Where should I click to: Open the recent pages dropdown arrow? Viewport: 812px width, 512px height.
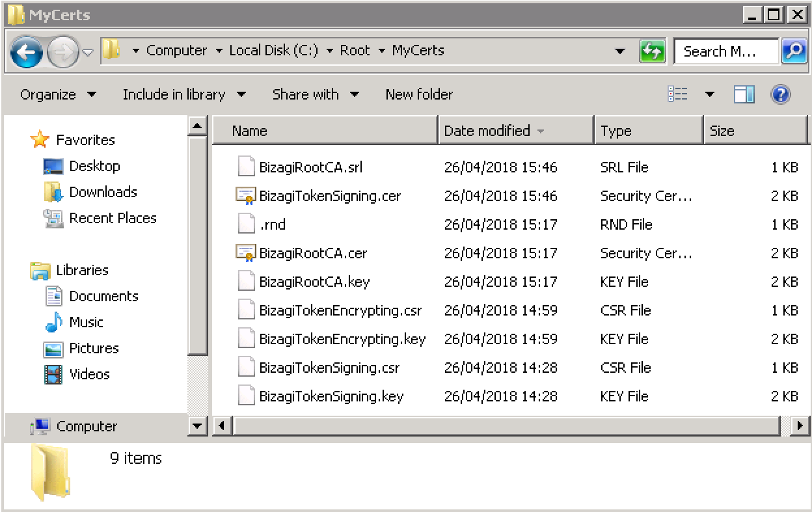coord(88,52)
